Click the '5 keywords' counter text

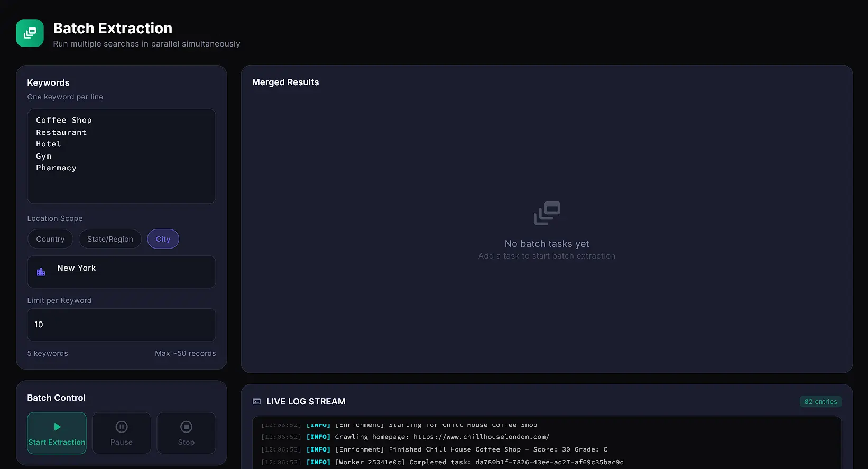[x=48, y=353]
